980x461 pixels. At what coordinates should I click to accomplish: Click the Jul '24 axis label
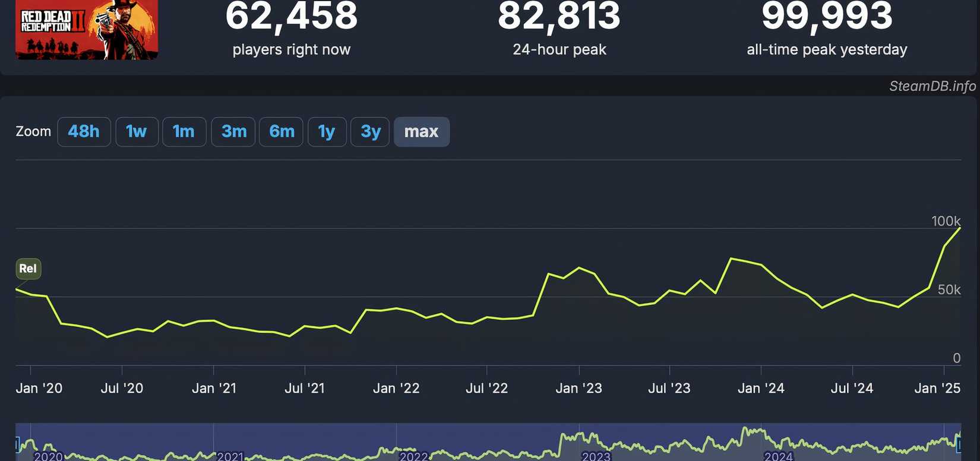(x=852, y=388)
